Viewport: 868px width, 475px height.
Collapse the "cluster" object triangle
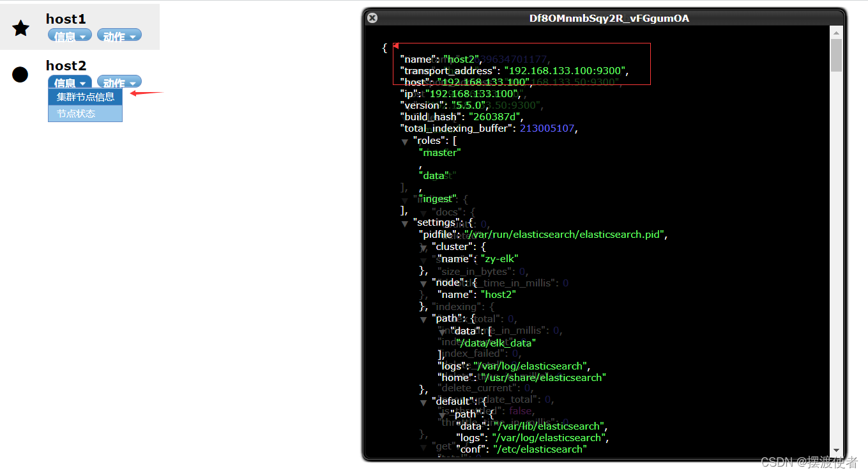423,247
